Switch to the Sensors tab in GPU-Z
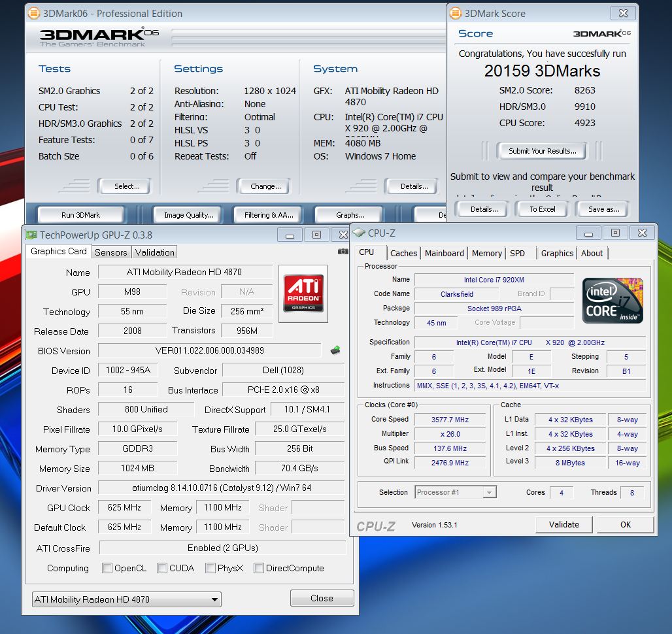The height and width of the screenshot is (634, 672). click(111, 252)
